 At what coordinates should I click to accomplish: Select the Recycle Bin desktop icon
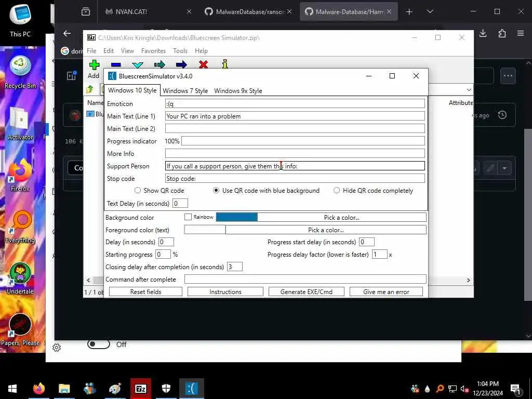[x=20, y=72]
